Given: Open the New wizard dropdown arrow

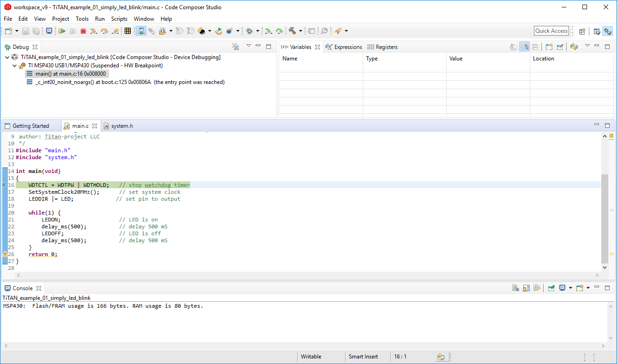Looking at the screenshot, I should pyautogui.click(x=17, y=31).
